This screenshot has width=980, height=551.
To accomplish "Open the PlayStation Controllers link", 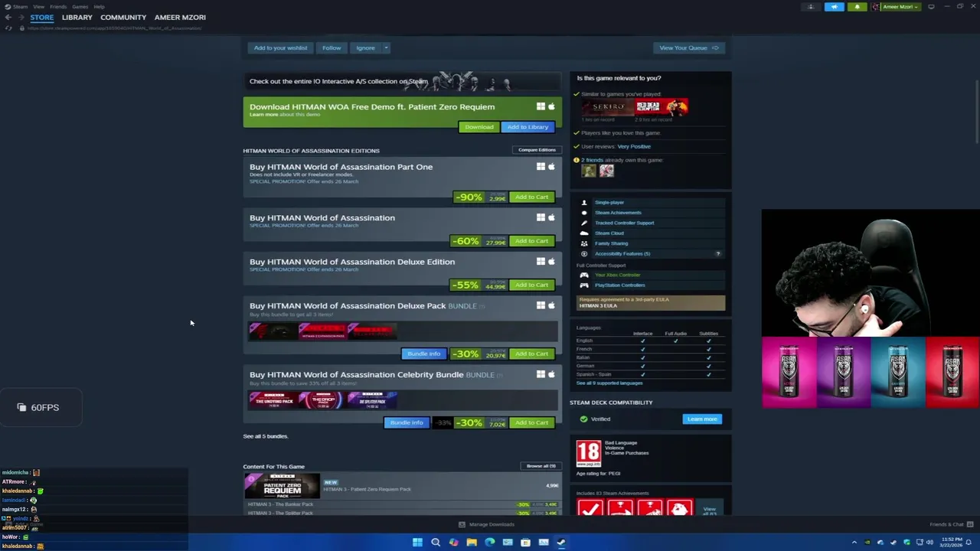I will pyautogui.click(x=619, y=285).
